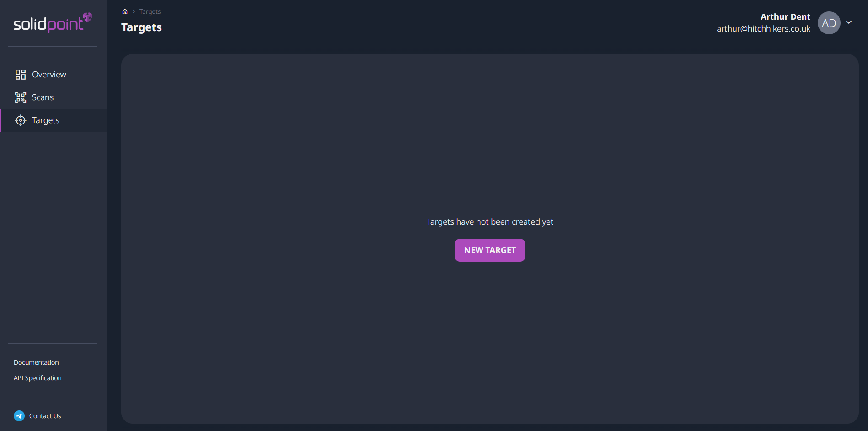
Task: Click the Contact Us text link
Action: coord(45,416)
